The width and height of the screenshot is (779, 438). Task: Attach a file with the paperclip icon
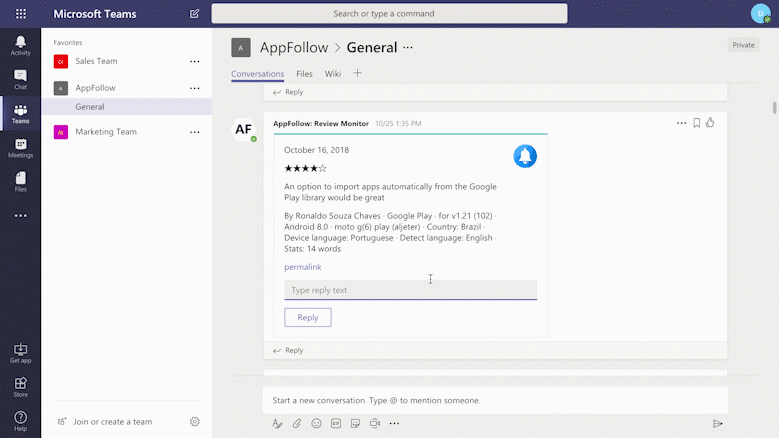pyautogui.click(x=297, y=423)
